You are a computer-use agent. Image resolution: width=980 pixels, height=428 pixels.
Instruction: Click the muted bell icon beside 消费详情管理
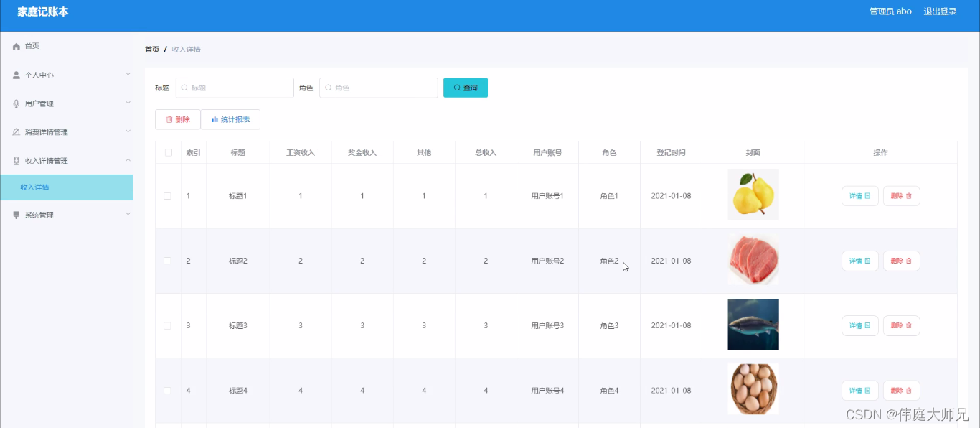(x=17, y=132)
